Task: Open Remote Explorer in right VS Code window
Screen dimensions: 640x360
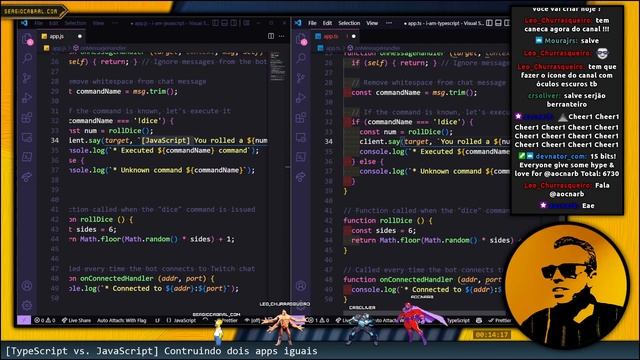Action: coord(301,137)
